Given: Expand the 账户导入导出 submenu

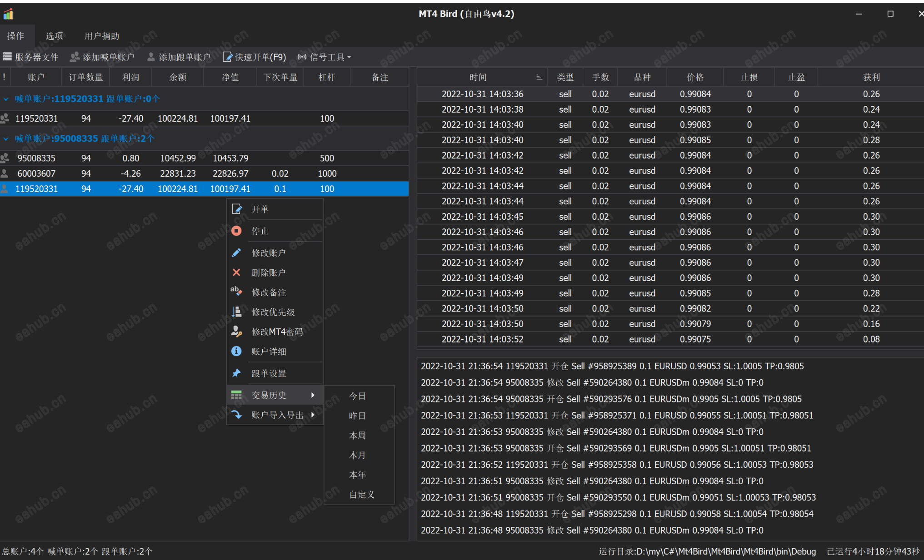Looking at the screenshot, I should 276,415.
